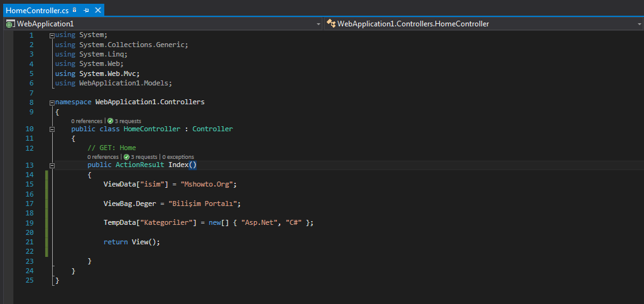Click the "Kategoriler" string key
The image size is (644, 304).
(166, 222)
